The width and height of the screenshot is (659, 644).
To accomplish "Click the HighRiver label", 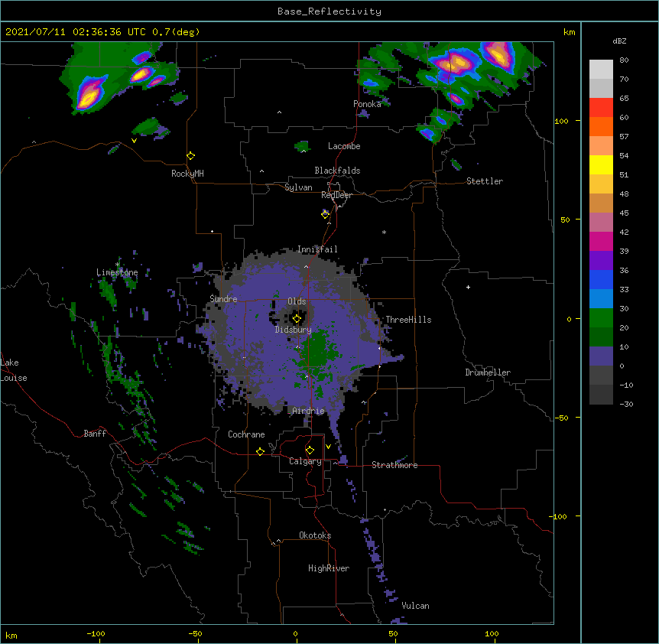I will pos(329,568).
